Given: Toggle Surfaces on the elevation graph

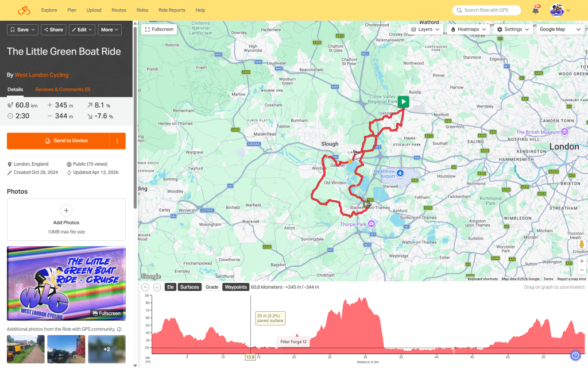Looking at the screenshot, I should click(x=189, y=287).
